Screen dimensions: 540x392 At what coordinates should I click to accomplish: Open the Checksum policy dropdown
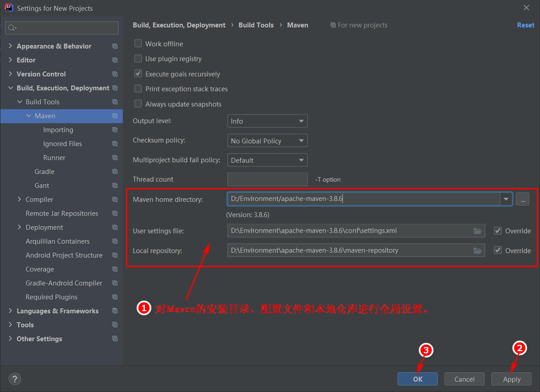coord(267,141)
